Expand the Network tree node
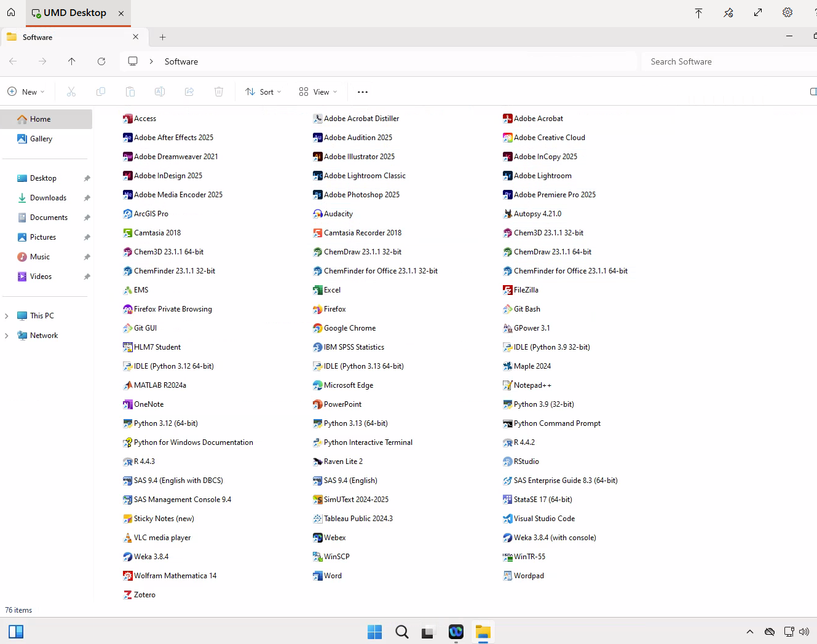The image size is (817, 644). click(7, 336)
